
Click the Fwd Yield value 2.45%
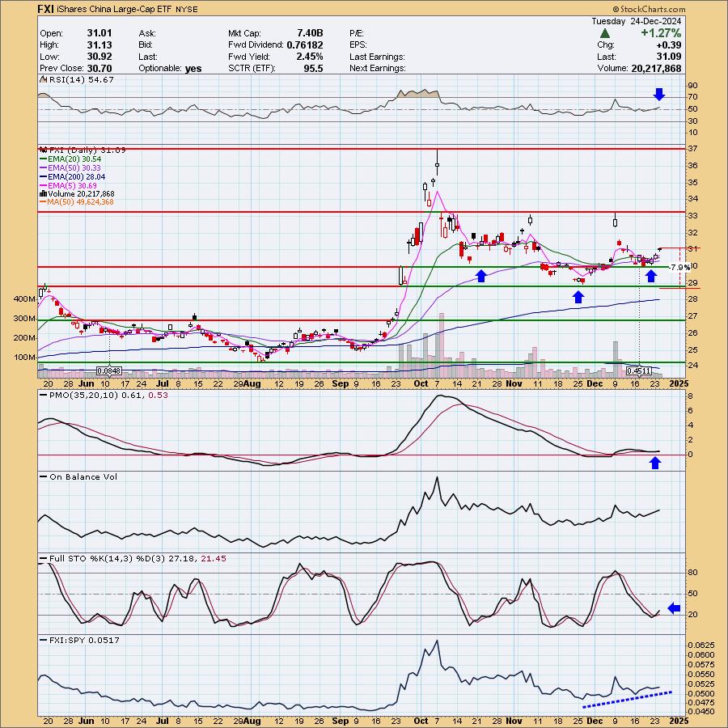[x=310, y=56]
